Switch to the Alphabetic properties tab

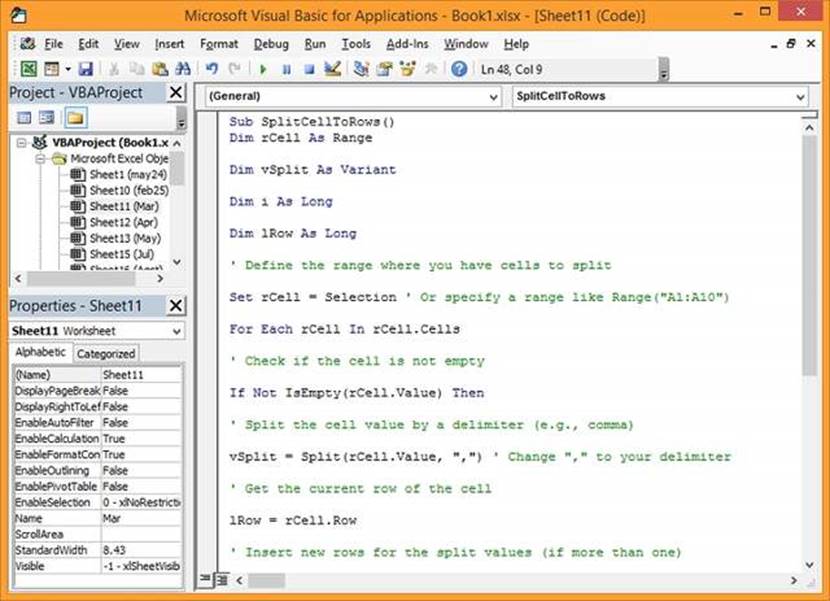point(41,353)
